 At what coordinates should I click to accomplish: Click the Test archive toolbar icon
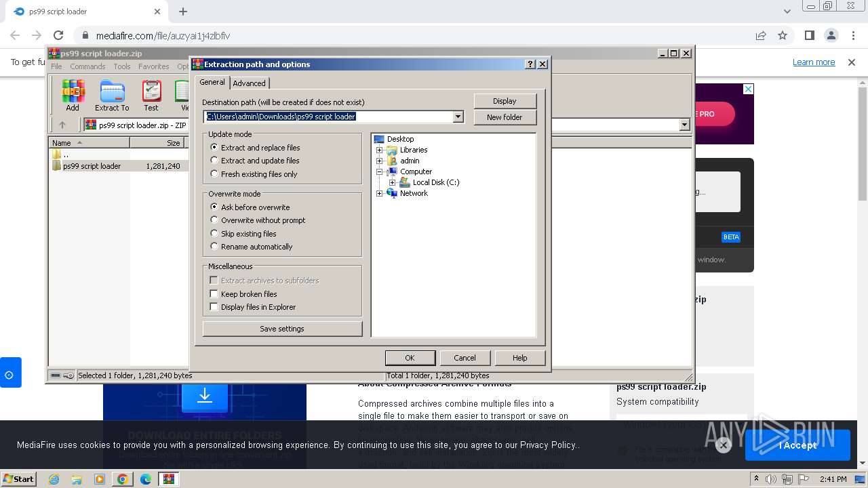151,95
